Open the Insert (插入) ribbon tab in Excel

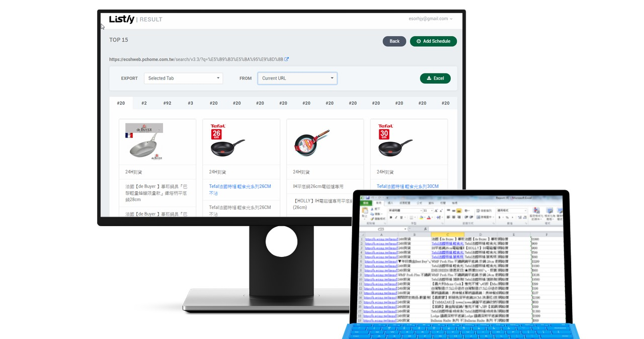pyautogui.click(x=390, y=203)
